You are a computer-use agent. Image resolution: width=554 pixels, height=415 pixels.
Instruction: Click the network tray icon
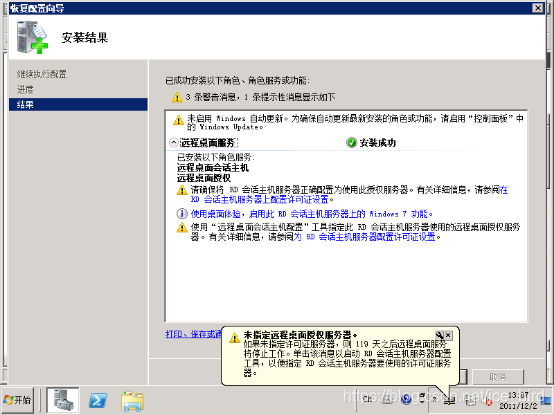(x=470, y=401)
